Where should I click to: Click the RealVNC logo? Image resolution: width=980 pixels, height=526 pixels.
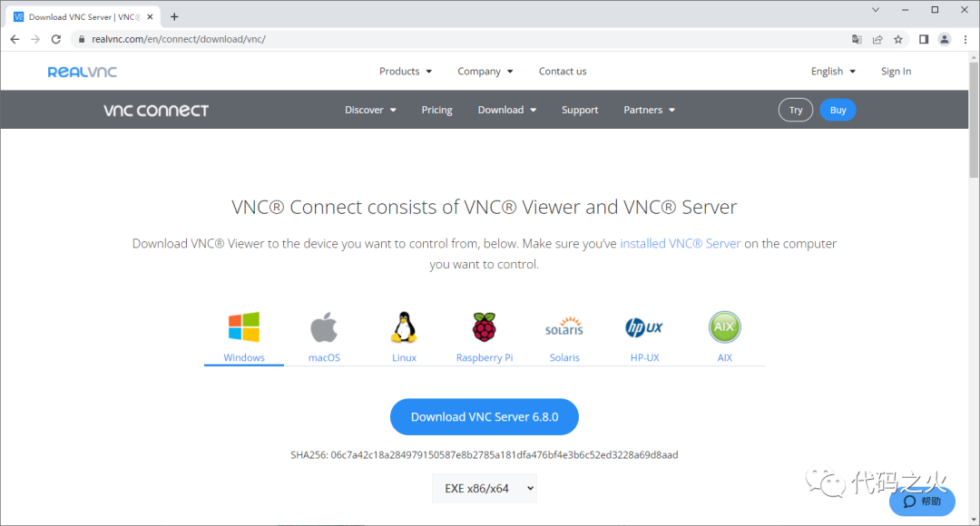tap(82, 72)
